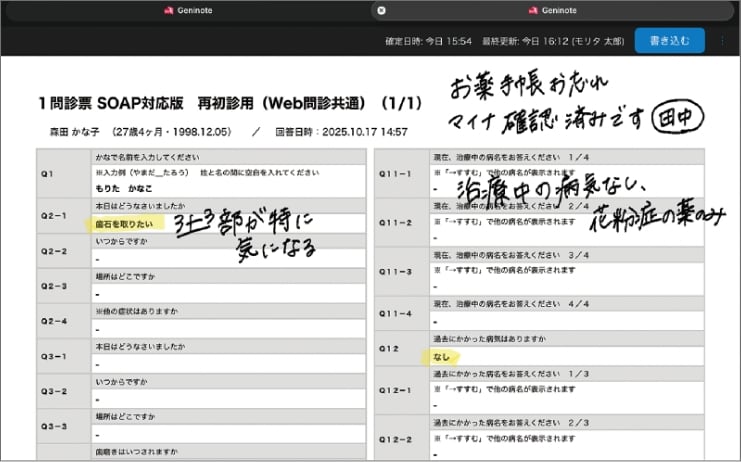Close the second Geninote tab
Viewport: 741px width, 462px height.
coord(381,10)
